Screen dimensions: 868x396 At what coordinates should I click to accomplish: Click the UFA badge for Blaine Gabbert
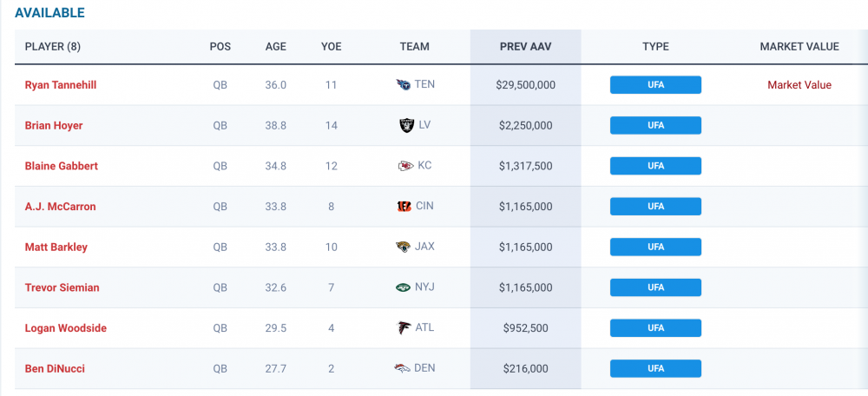click(655, 166)
